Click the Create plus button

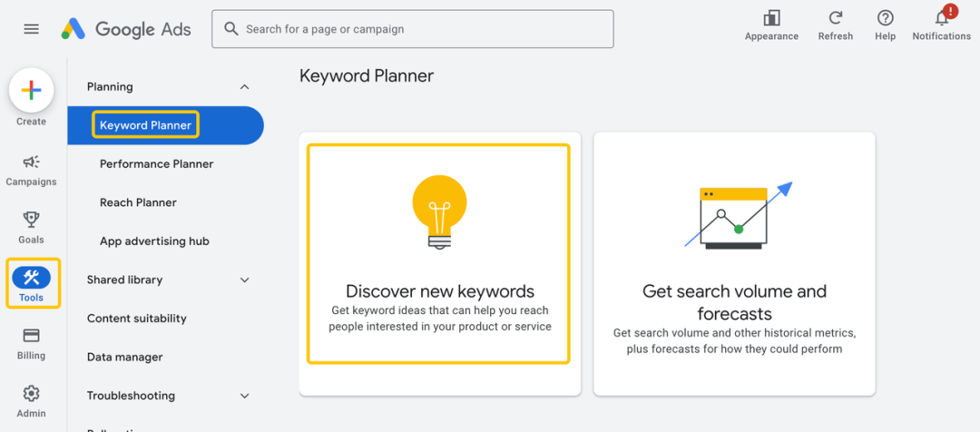(31, 90)
